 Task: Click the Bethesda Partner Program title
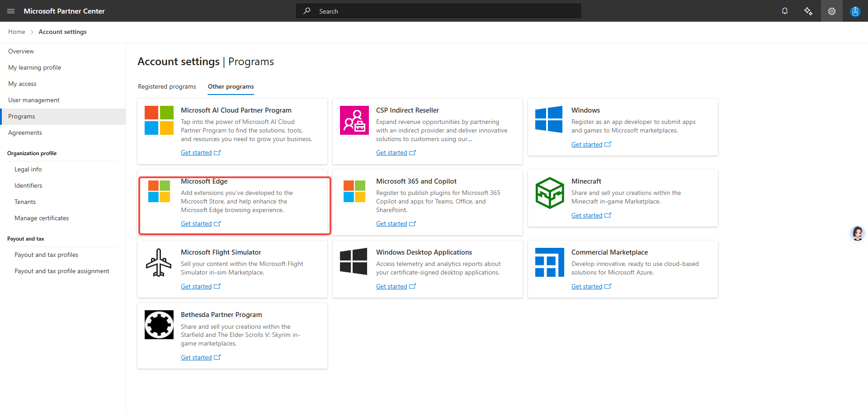(222, 315)
